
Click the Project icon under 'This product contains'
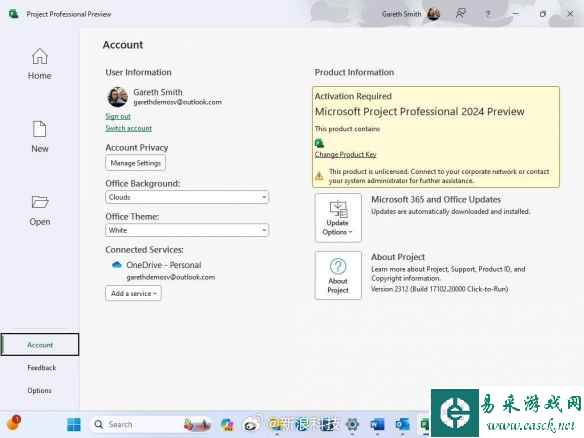pyautogui.click(x=320, y=143)
